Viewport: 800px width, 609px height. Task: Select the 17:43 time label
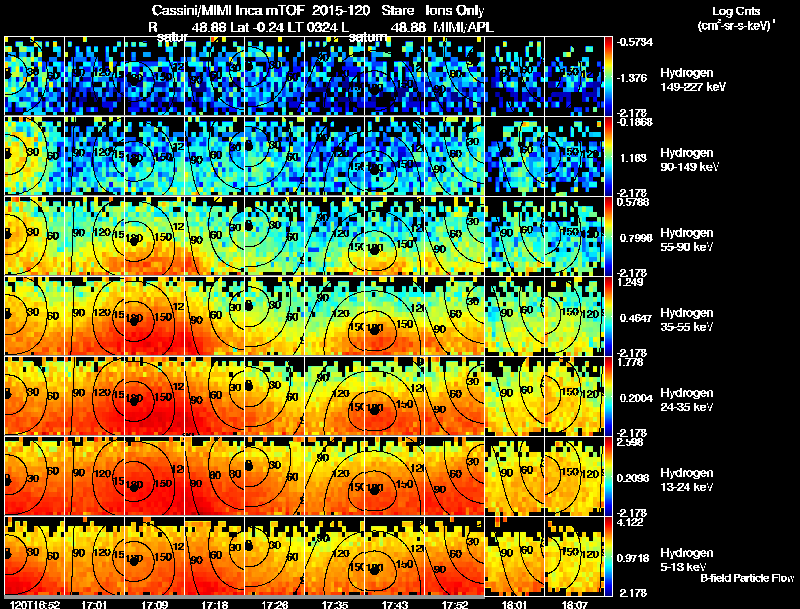tap(395, 604)
